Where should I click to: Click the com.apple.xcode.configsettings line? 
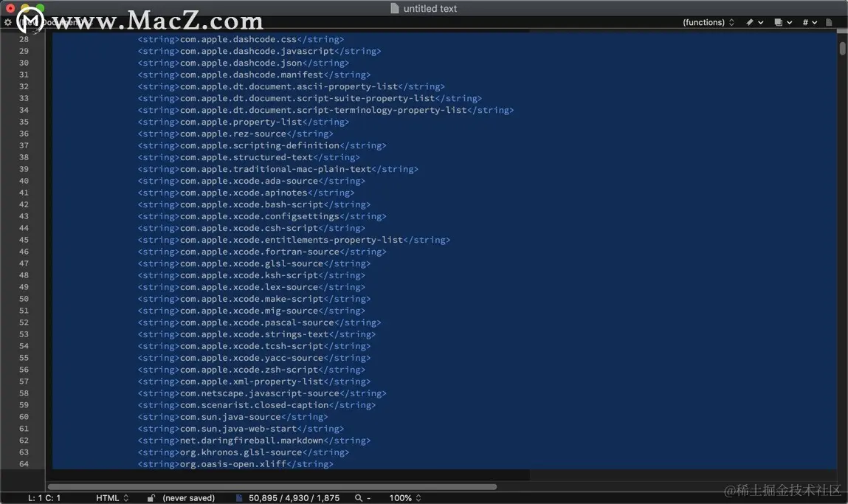coord(262,216)
